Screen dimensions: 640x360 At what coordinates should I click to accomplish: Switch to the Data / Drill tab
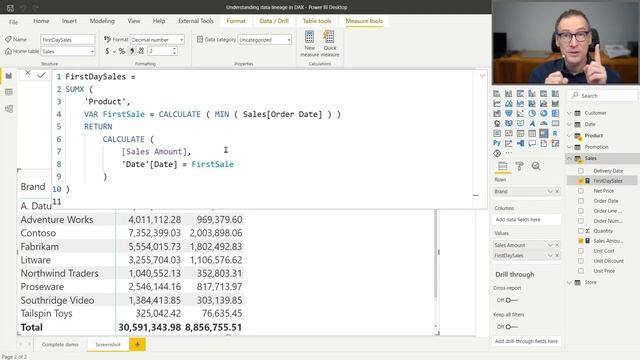pos(274,21)
